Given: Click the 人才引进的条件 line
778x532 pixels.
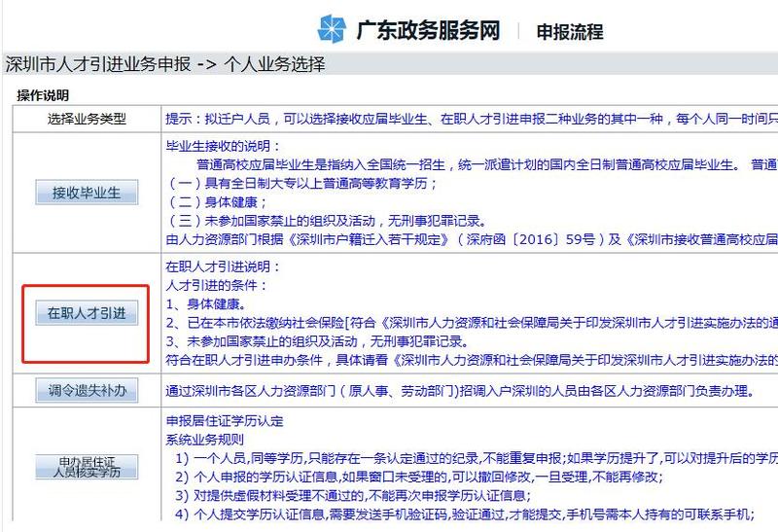Looking at the screenshot, I should (216, 286).
